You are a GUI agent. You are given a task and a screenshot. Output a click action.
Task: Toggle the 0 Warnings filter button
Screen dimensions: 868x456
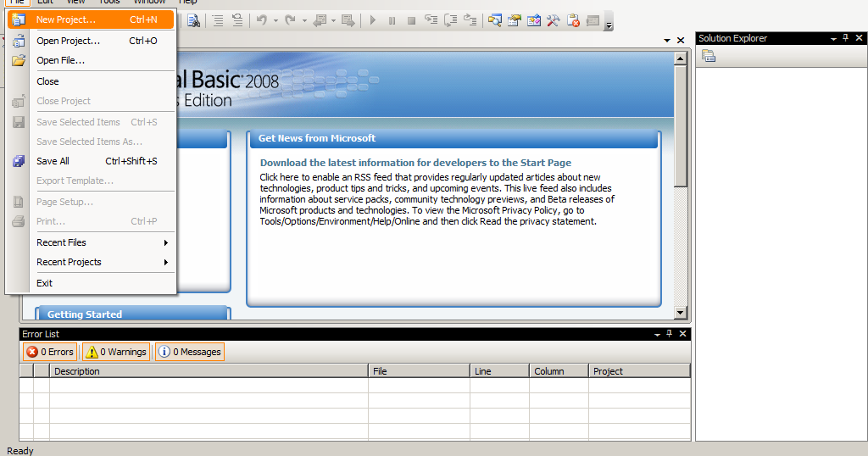click(116, 352)
